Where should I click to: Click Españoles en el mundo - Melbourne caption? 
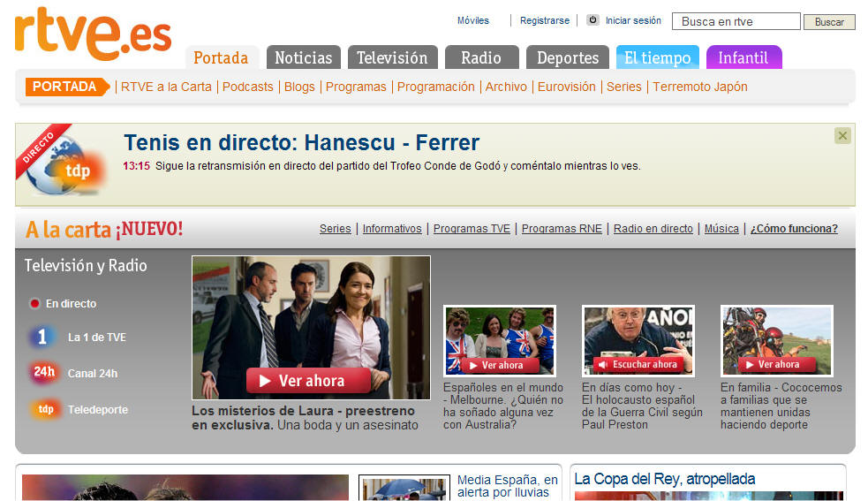pyautogui.click(x=503, y=406)
